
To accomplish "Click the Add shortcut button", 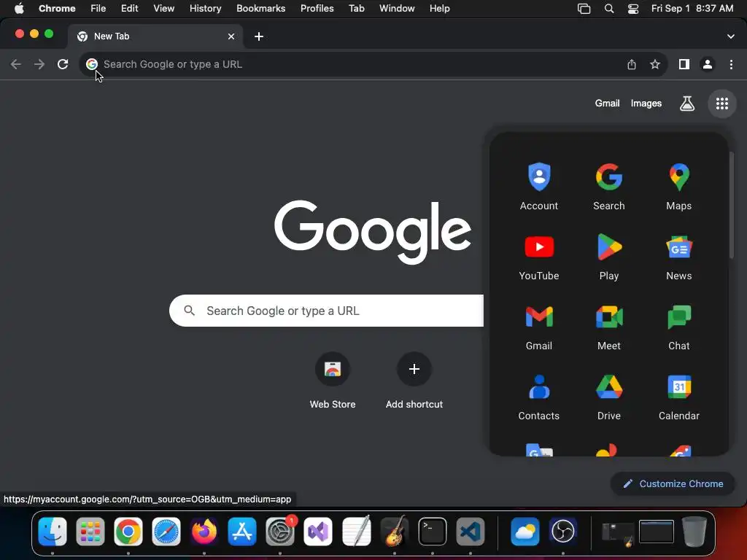I will pos(414,381).
